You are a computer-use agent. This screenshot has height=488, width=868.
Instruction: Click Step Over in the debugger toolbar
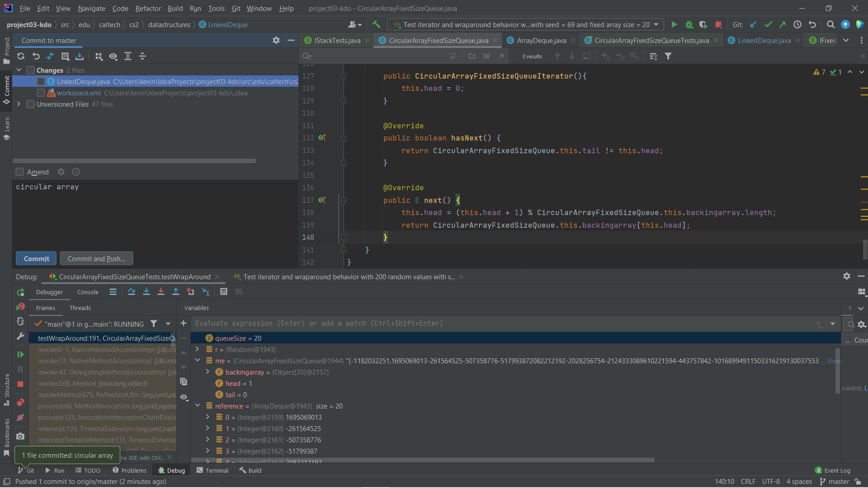pyautogui.click(x=132, y=292)
